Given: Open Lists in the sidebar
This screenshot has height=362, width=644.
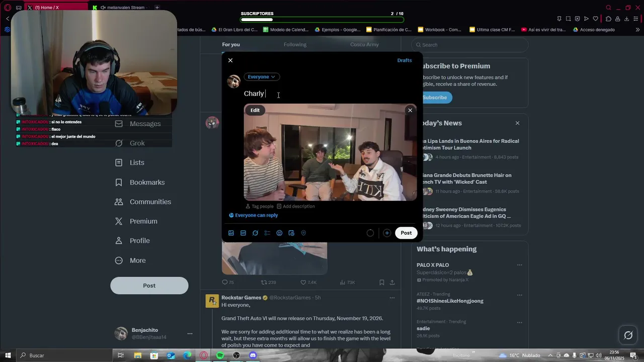Looking at the screenshot, I should pos(130,163).
